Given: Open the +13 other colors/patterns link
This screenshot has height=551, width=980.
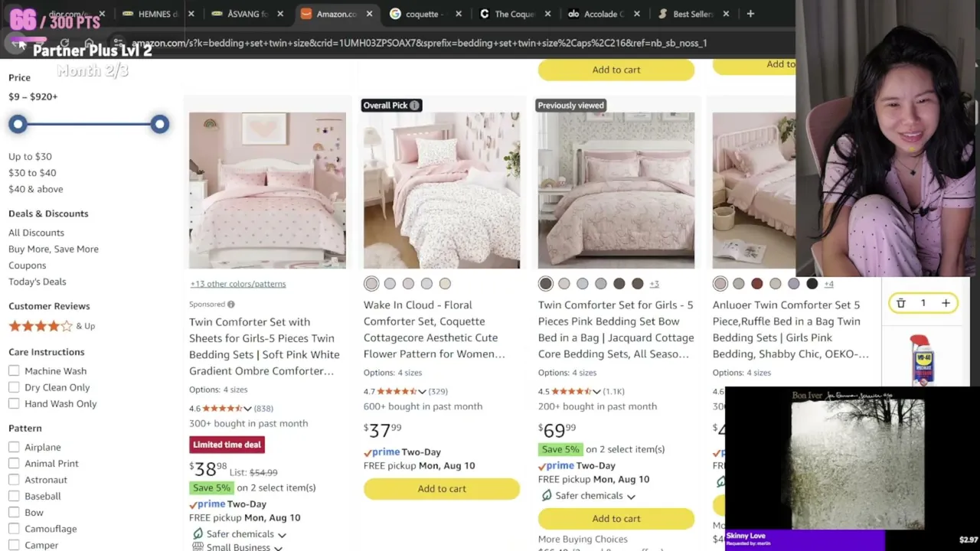Looking at the screenshot, I should point(238,284).
